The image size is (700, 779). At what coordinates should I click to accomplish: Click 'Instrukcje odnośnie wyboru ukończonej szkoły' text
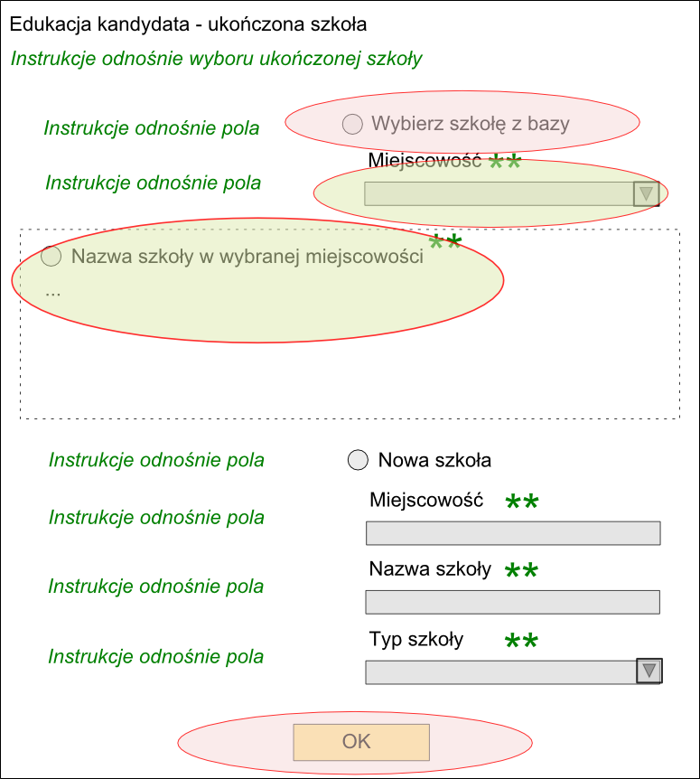click(x=217, y=59)
